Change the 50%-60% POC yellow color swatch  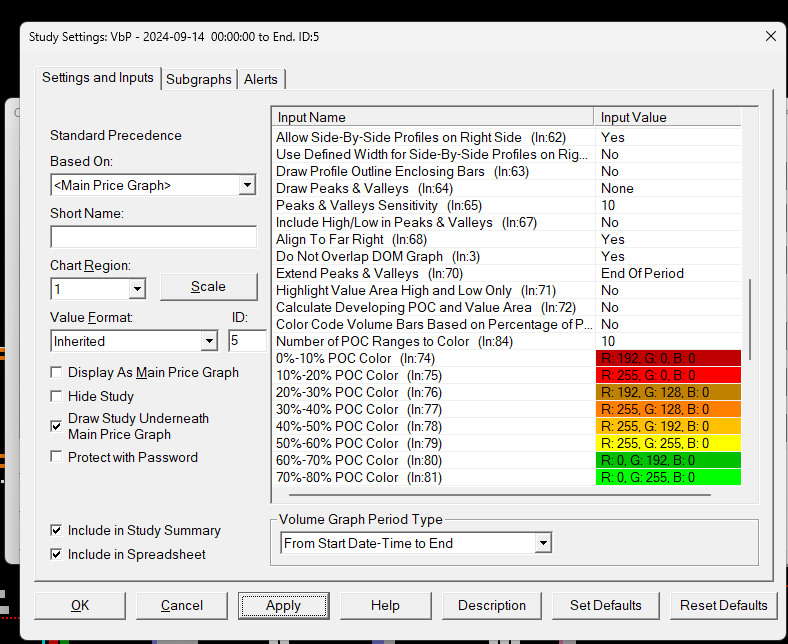[667, 443]
